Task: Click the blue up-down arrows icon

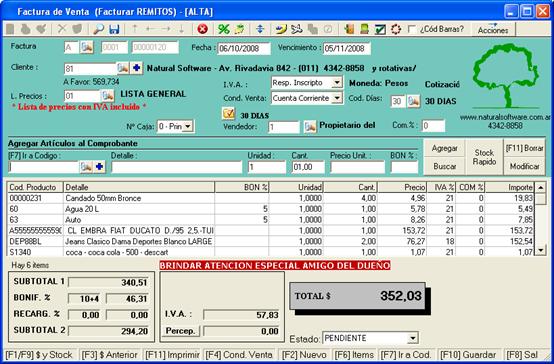Action: pos(260,29)
